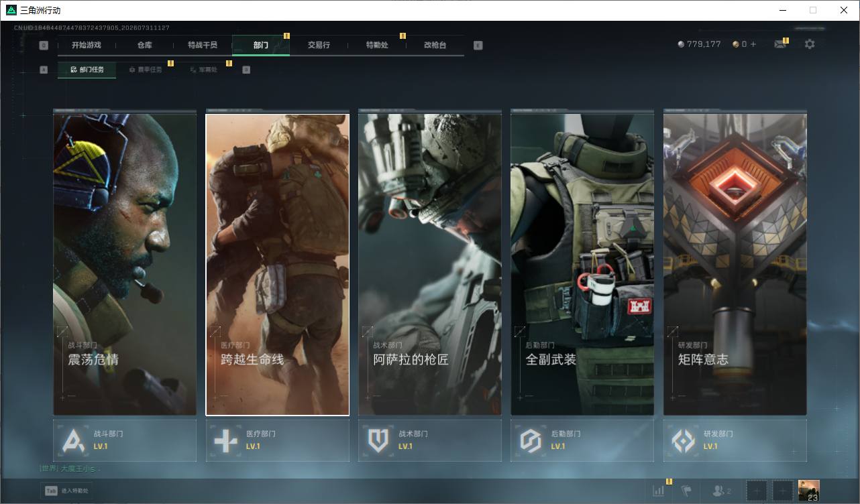Viewport: 860px width, 504px height.
Task: Open the 特战干员 tab
Action: (x=203, y=45)
